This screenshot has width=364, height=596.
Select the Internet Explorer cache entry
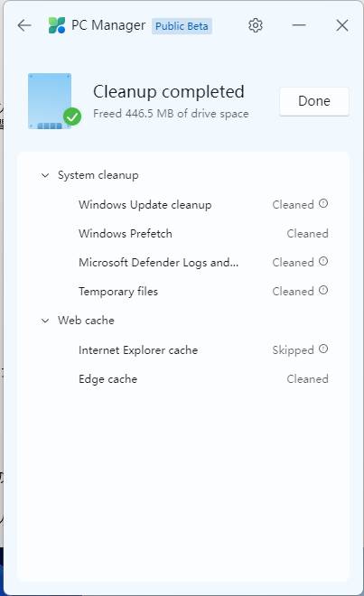coord(183,350)
